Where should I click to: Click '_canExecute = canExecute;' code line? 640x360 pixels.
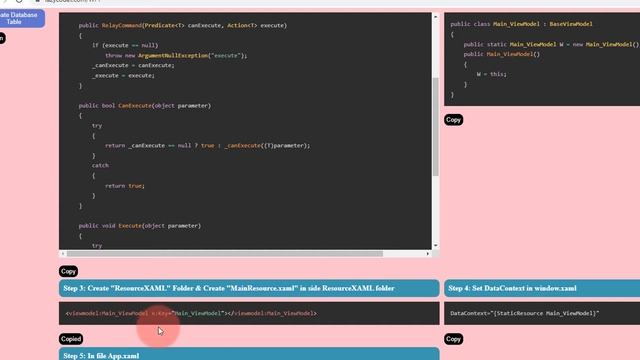tap(133, 65)
